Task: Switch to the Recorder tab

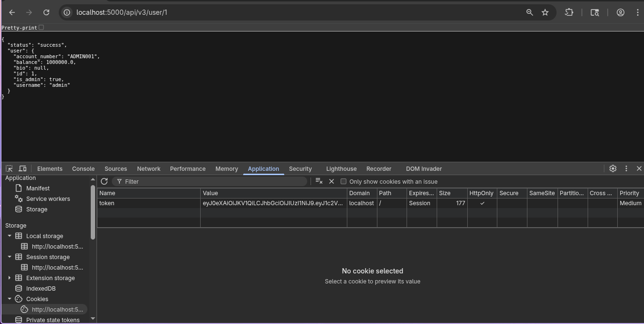Action: pyautogui.click(x=379, y=169)
